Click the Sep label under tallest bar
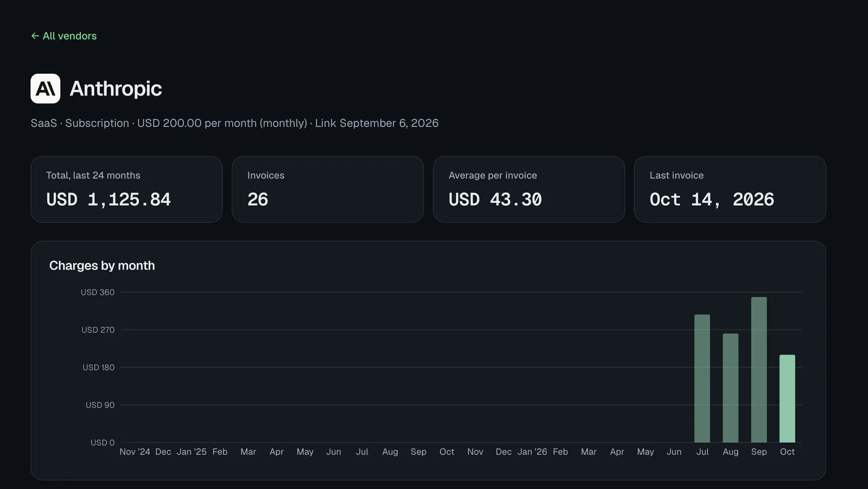868x489 pixels. [759, 452]
